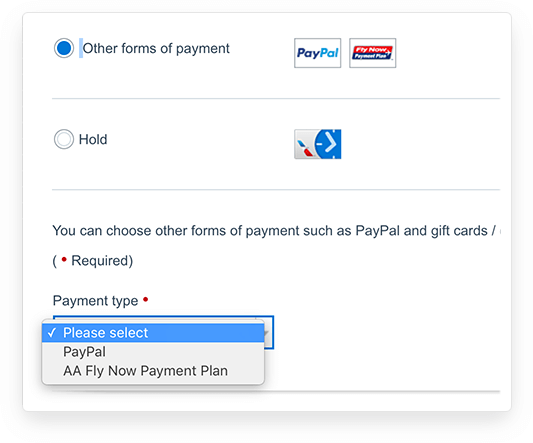
Task: Click the red required dot after Payment type
Action: pos(145,300)
